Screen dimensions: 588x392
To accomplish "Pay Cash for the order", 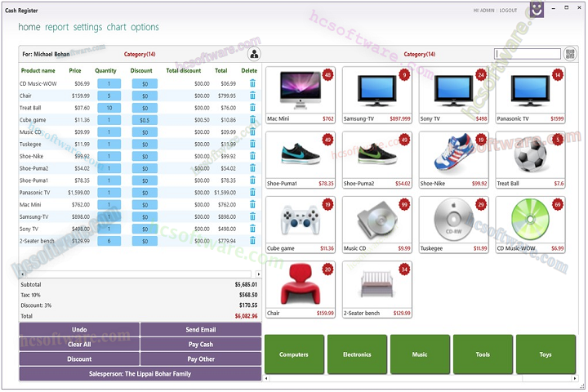I will coord(201,345).
